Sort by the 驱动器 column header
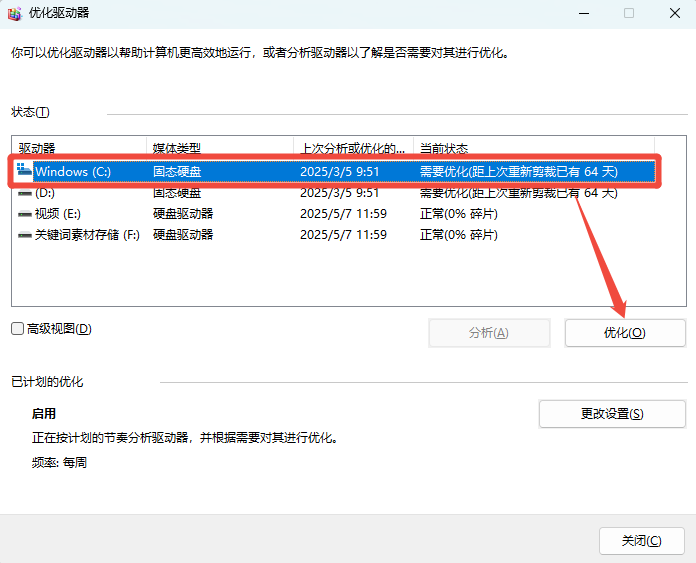Viewport: 696px width, 563px height. pos(79,147)
